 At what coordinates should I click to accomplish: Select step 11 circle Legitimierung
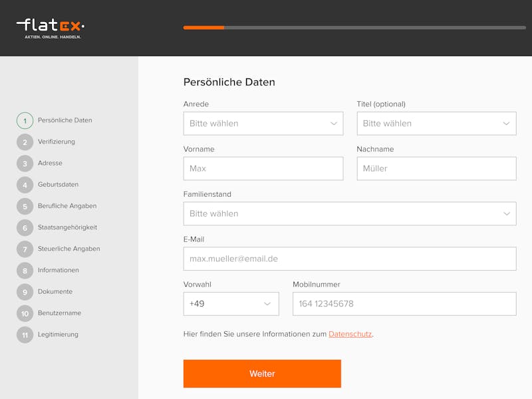click(x=25, y=335)
